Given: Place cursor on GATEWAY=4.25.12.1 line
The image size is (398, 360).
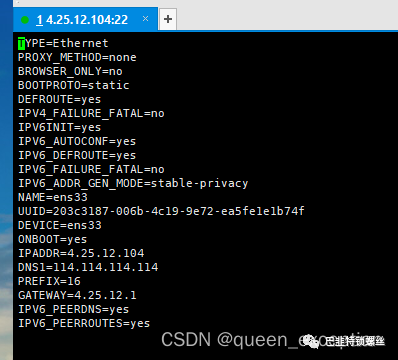Looking at the screenshot, I should (77, 295).
